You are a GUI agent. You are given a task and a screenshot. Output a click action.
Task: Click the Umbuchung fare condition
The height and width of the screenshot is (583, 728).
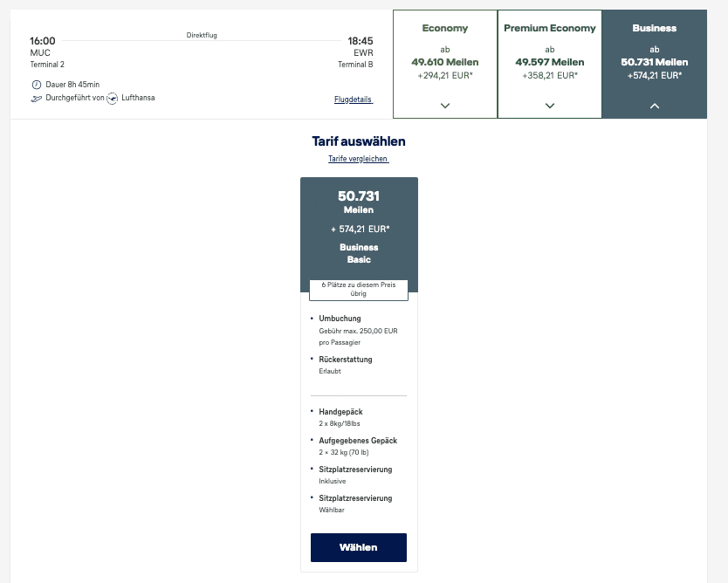[340, 319]
